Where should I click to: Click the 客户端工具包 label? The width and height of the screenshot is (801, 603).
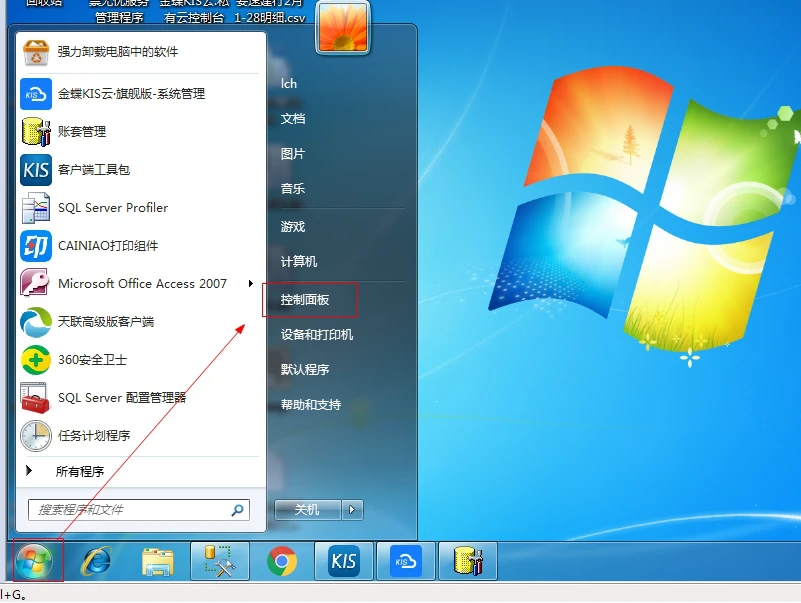[x=94, y=170]
